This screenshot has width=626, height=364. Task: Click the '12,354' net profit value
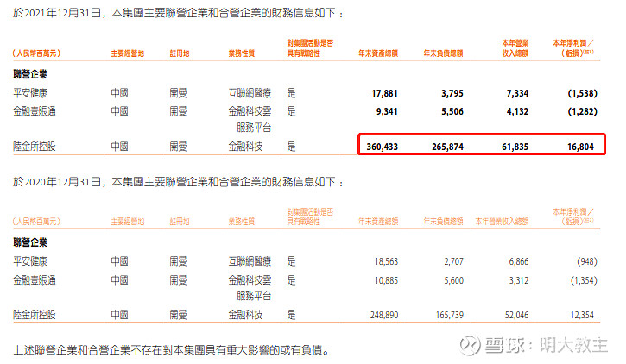[x=582, y=315]
